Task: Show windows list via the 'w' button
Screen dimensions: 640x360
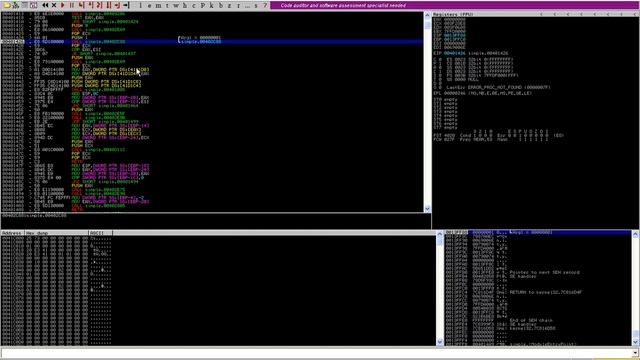Action: 176,5
